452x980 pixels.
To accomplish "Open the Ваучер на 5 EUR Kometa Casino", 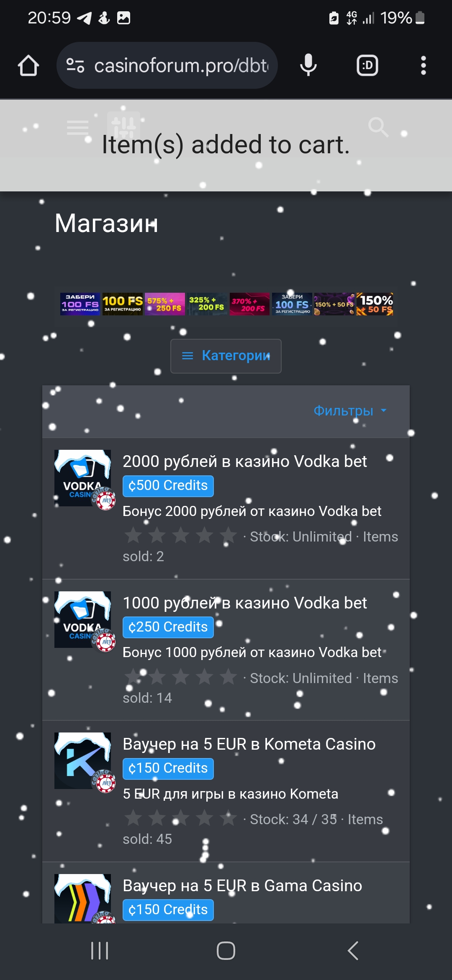I will [249, 744].
